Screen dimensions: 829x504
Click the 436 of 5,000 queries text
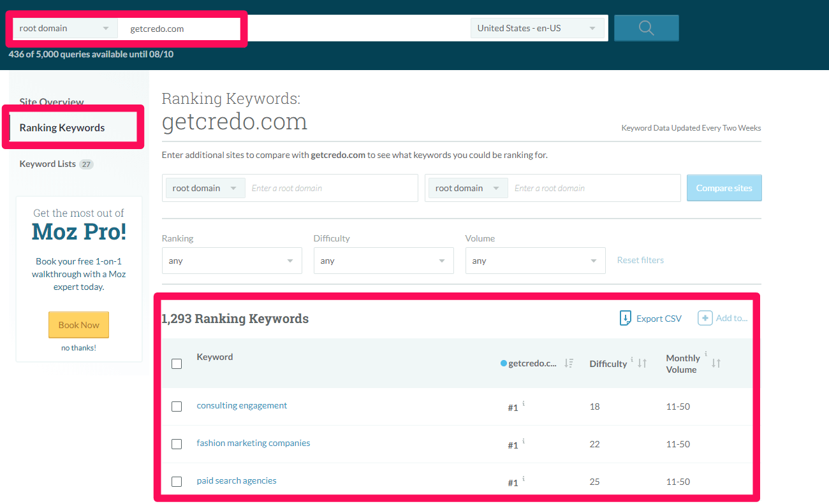pyautogui.click(x=91, y=54)
